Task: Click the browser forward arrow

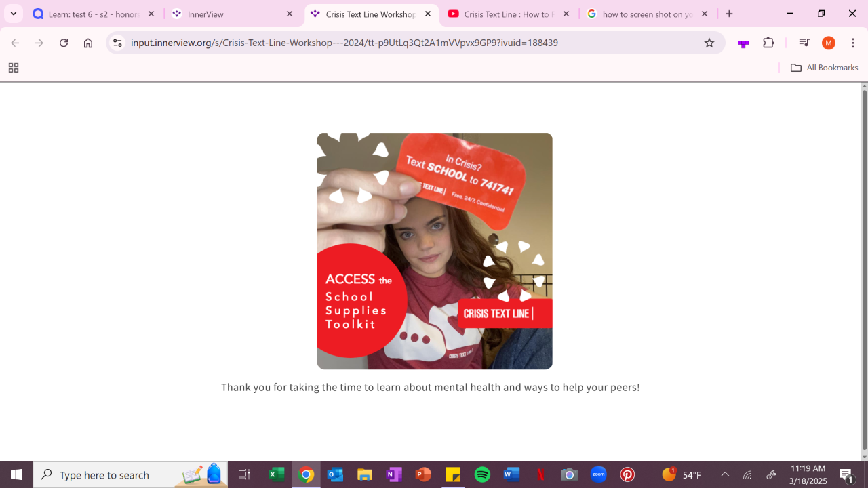Action: 39,43
